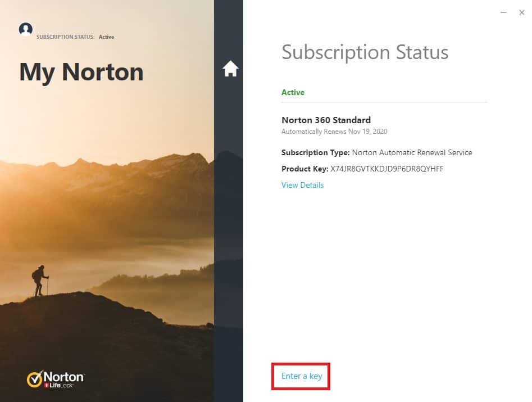Click the Subscription Status heading
532x402 pixels.
[365, 52]
